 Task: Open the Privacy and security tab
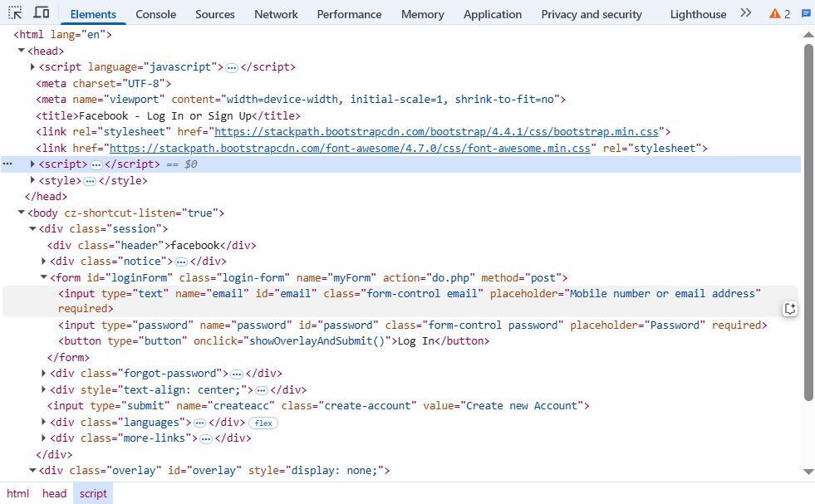point(592,15)
